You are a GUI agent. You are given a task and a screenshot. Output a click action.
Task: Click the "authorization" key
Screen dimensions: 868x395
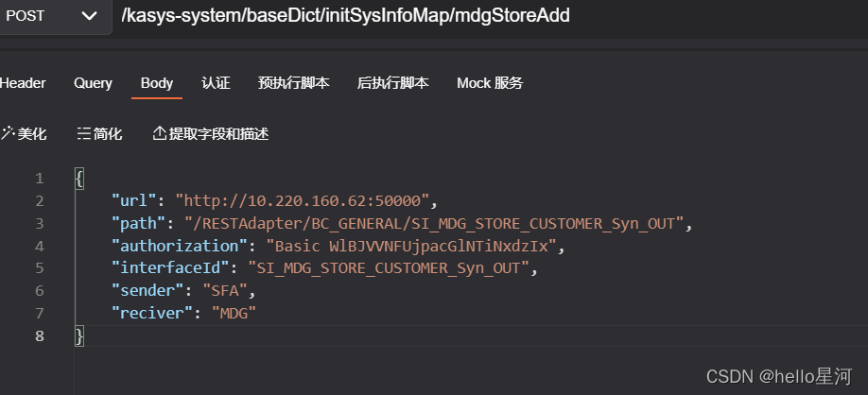(180, 246)
